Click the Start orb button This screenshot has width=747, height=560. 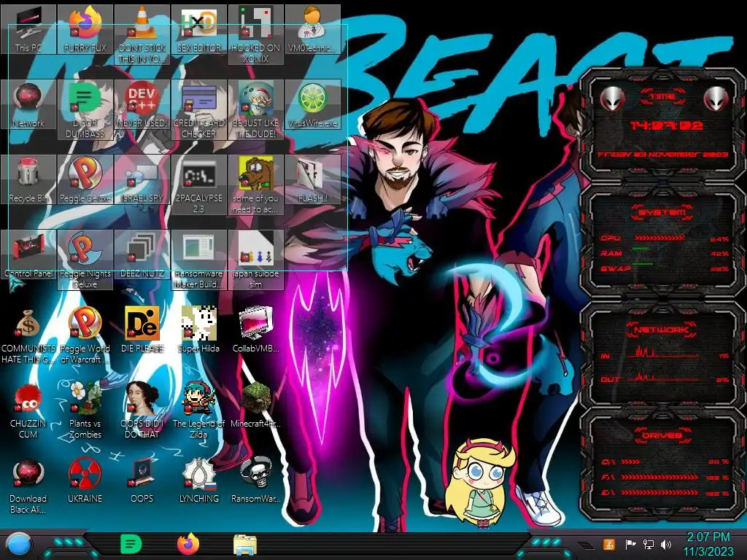[19, 545]
